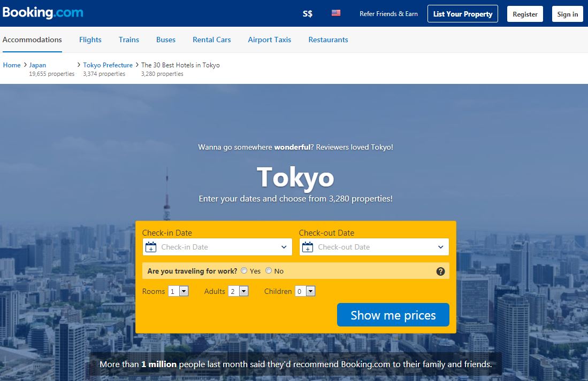The width and height of the screenshot is (588, 381).
Task: Change currency via the S$ selector
Action: pyautogui.click(x=308, y=14)
